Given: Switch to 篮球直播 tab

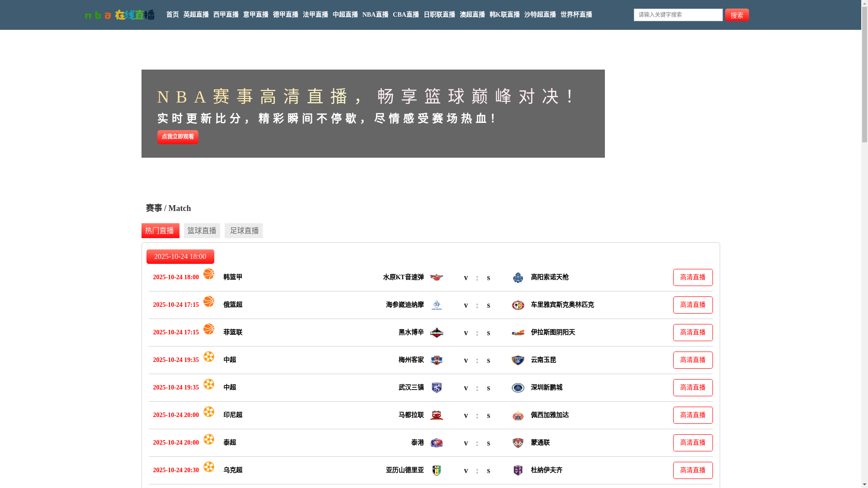Looking at the screenshot, I should [202, 230].
